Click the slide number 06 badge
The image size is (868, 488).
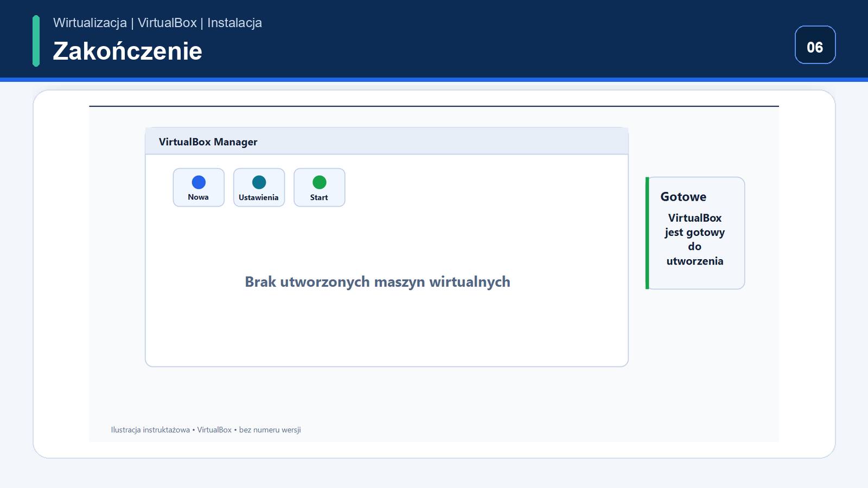[x=815, y=45]
